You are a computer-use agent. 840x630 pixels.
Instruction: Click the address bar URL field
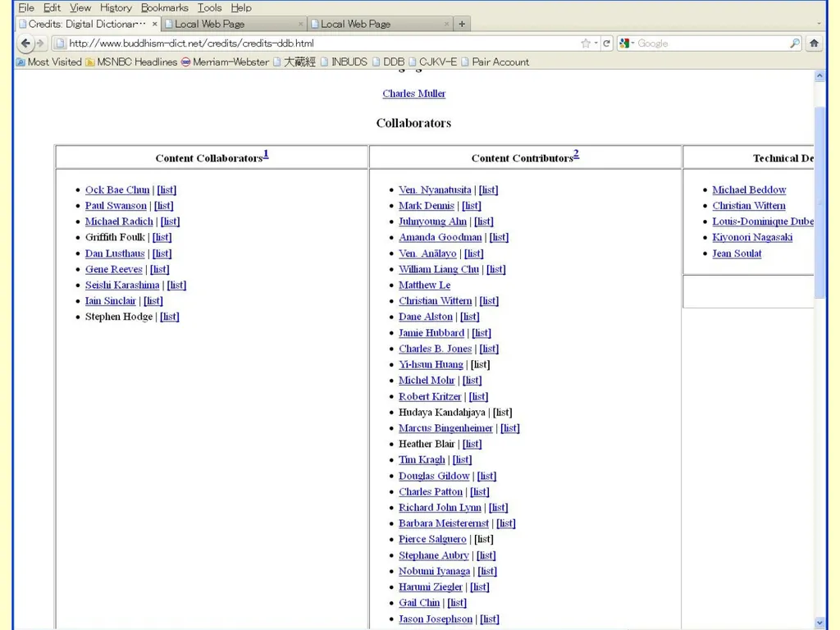pos(323,43)
